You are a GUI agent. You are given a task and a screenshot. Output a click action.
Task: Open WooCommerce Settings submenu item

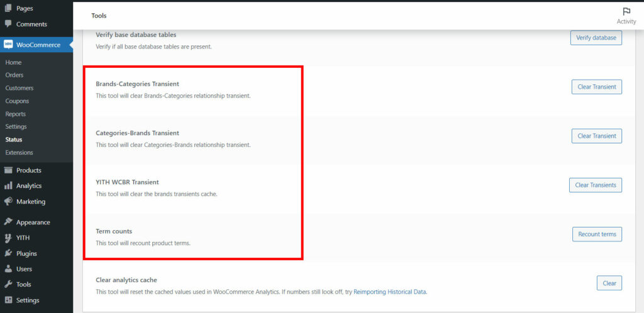(16, 127)
